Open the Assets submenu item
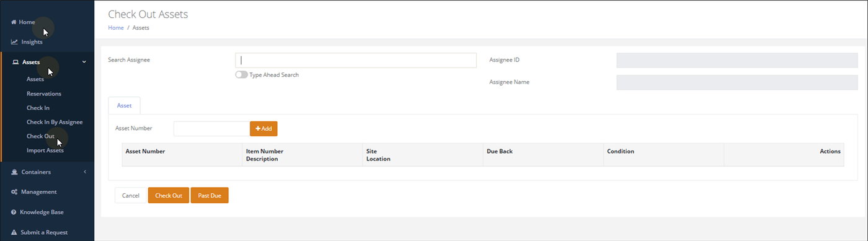868x241 pixels. pos(35,79)
